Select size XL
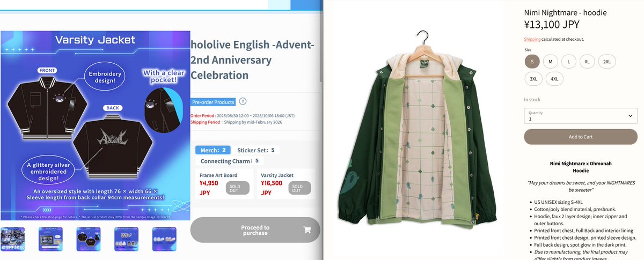644x260 pixels. coord(587,62)
